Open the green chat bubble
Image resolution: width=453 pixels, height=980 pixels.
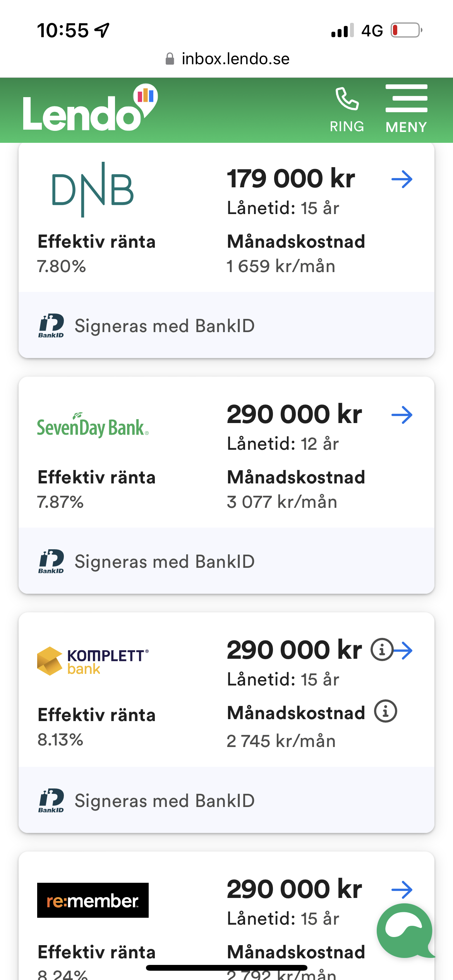[404, 931]
